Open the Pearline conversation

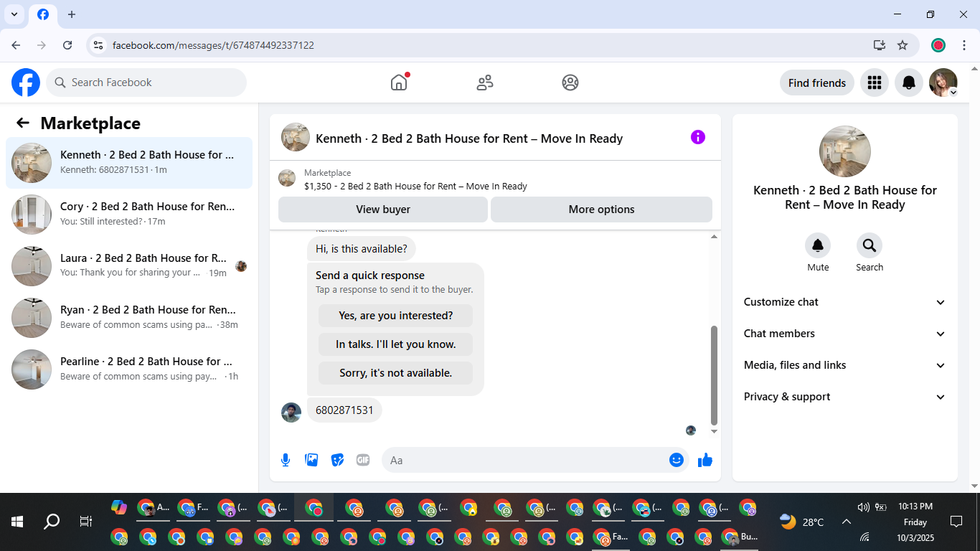click(x=129, y=369)
